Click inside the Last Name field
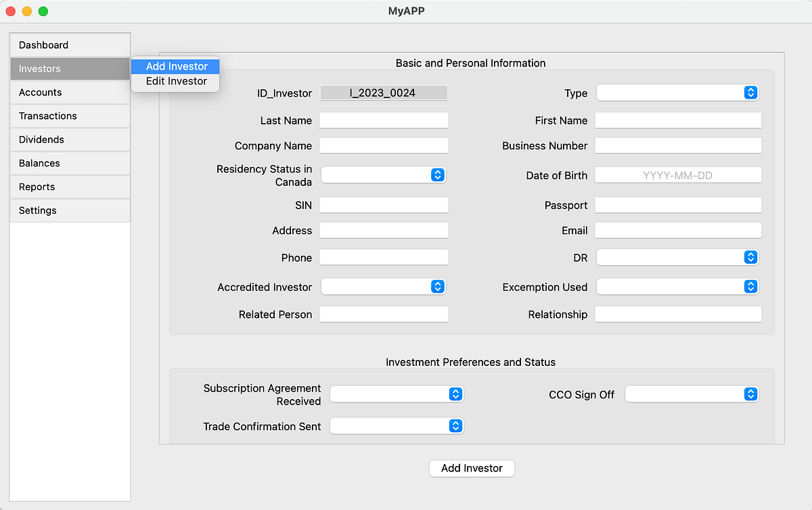The width and height of the screenshot is (812, 510). tap(383, 120)
